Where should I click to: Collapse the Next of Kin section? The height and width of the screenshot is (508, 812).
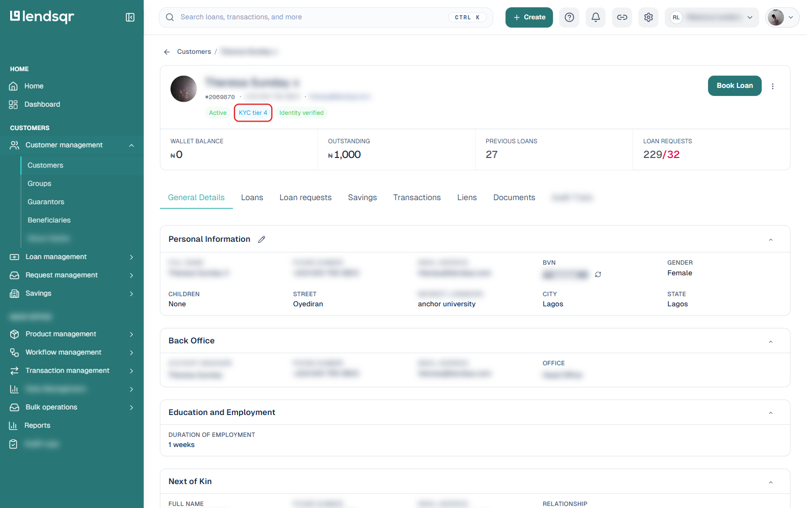pyautogui.click(x=771, y=482)
